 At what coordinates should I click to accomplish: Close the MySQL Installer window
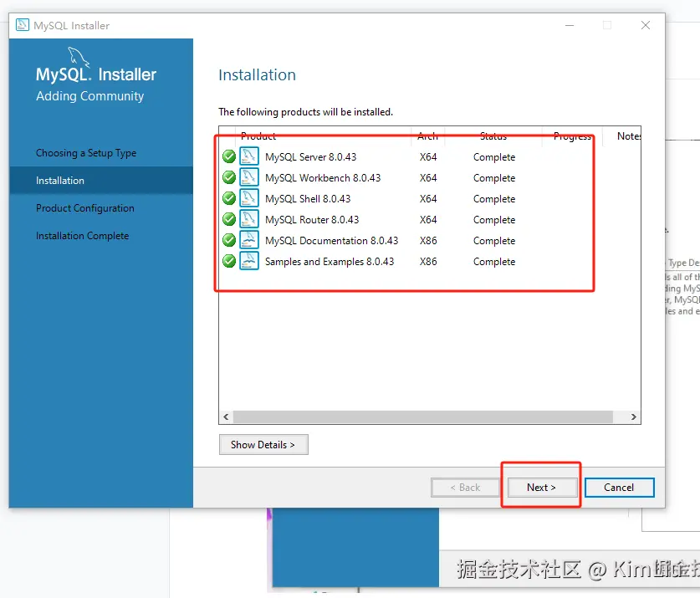(646, 25)
